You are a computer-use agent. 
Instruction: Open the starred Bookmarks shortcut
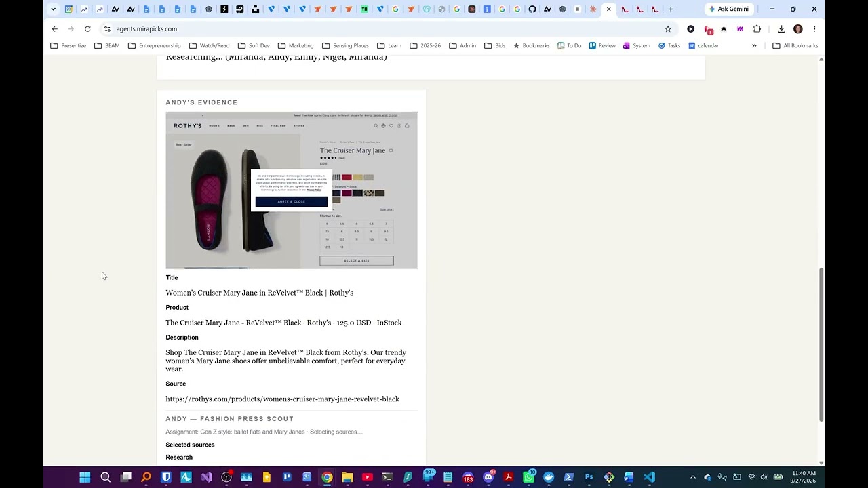531,46
